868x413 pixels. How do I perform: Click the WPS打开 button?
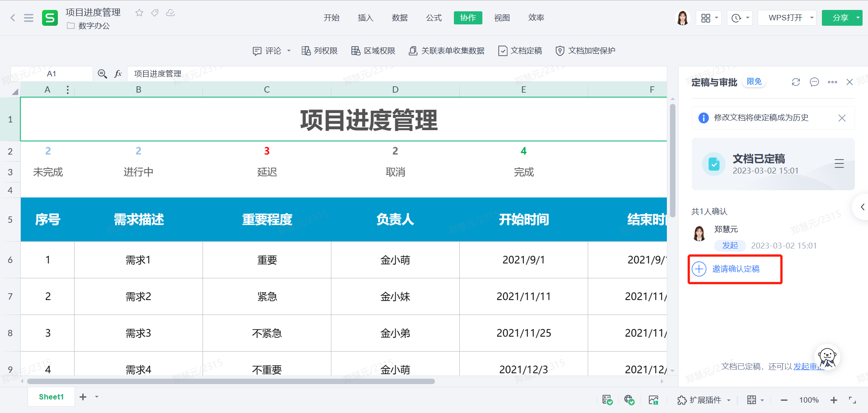(x=785, y=18)
